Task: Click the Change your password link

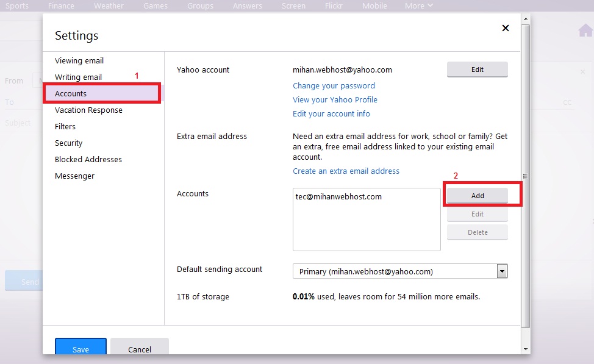Action: click(334, 85)
